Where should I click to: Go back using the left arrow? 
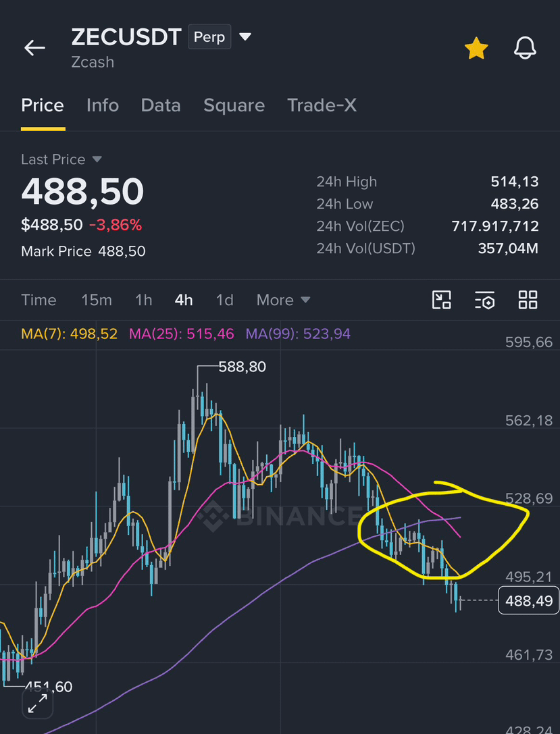[34, 48]
